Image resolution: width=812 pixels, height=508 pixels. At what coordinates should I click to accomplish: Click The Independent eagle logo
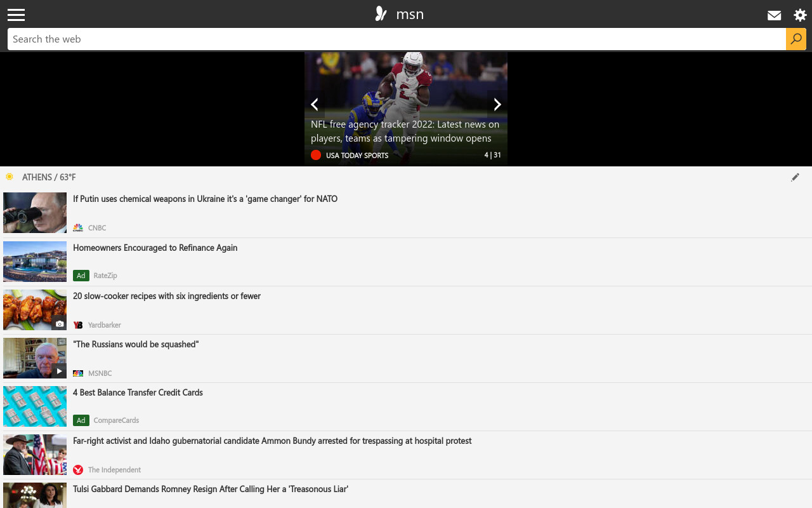[x=78, y=470]
